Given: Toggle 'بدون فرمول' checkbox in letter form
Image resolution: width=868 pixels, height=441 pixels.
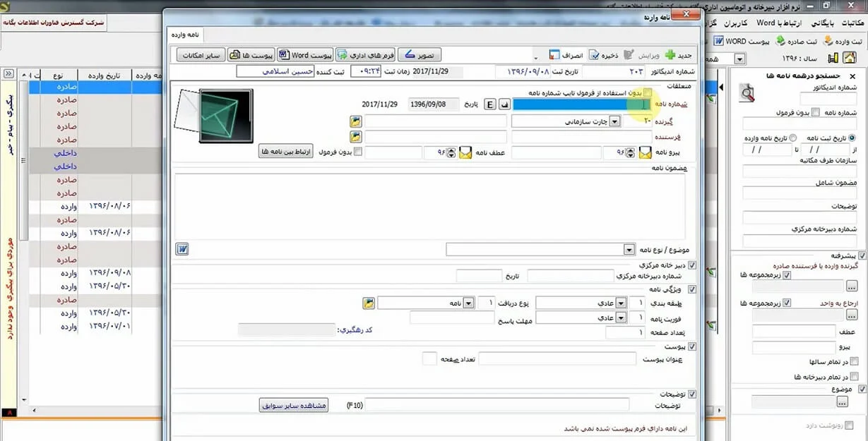Looking at the screenshot, I should (x=358, y=152).
